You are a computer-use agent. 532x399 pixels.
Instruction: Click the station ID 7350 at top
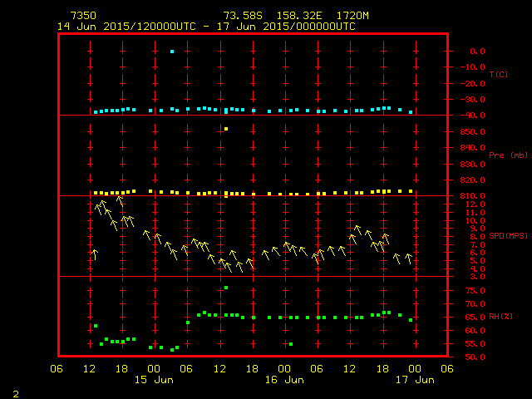(x=83, y=16)
